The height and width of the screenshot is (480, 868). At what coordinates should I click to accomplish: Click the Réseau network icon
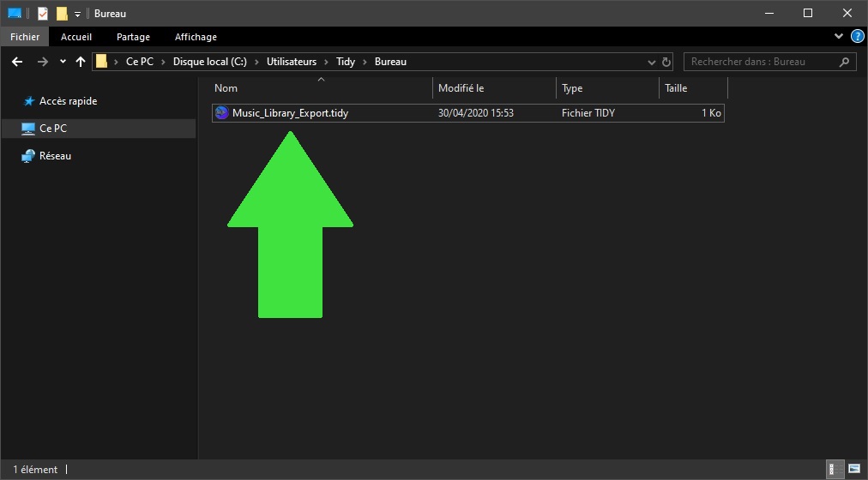coord(27,156)
